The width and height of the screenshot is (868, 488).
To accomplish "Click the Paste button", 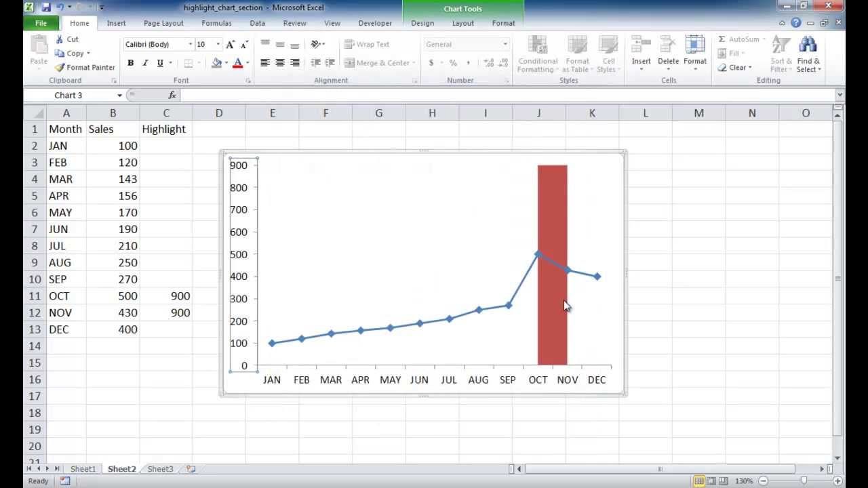I will pyautogui.click(x=39, y=52).
